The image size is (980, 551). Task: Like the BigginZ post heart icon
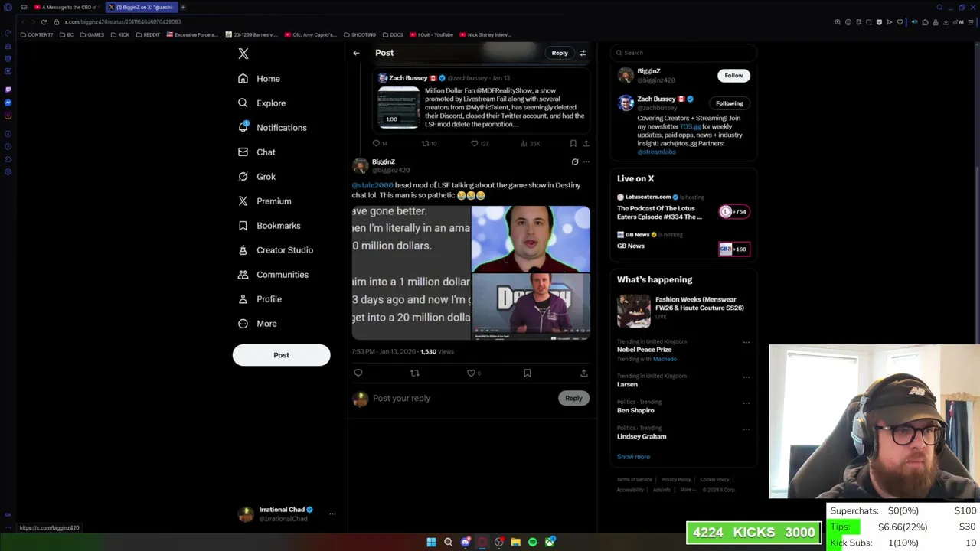coord(471,373)
